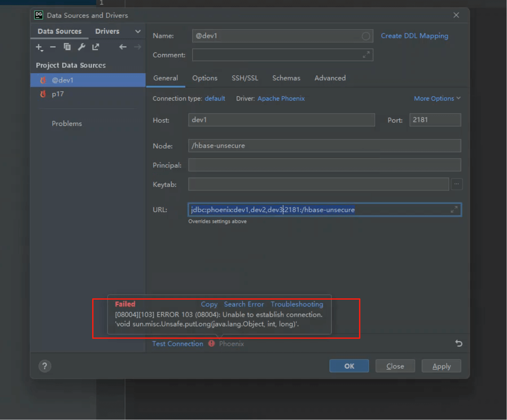Focus the Host field containing dev1
507x420 pixels.
282,120
